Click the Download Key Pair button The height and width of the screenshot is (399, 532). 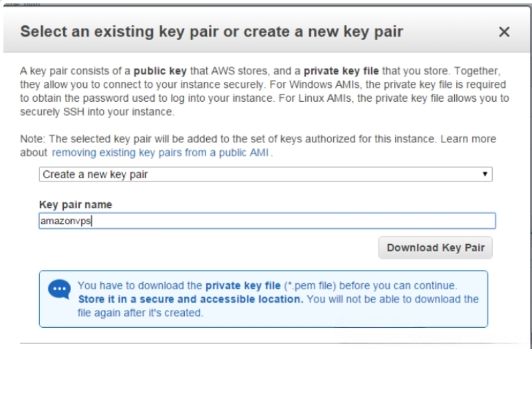(436, 247)
